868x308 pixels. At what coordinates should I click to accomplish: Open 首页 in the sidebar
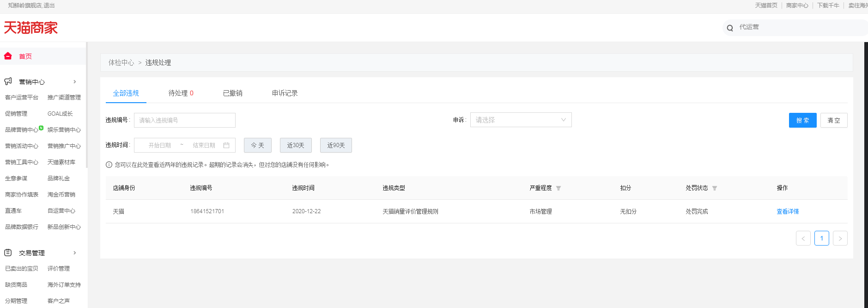click(25, 56)
